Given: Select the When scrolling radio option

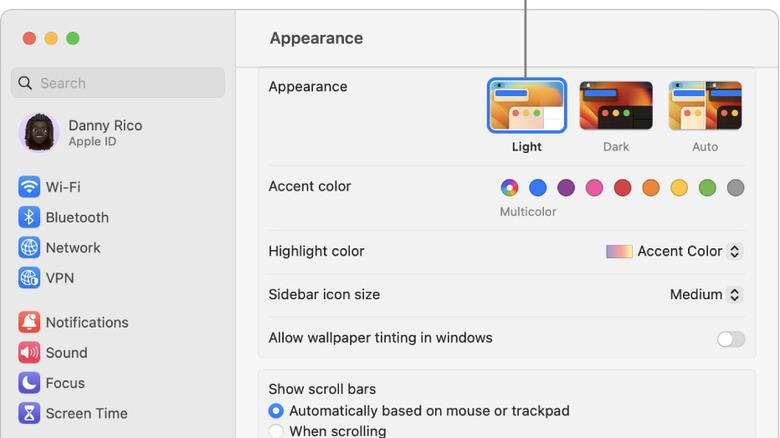Looking at the screenshot, I should point(276,431).
